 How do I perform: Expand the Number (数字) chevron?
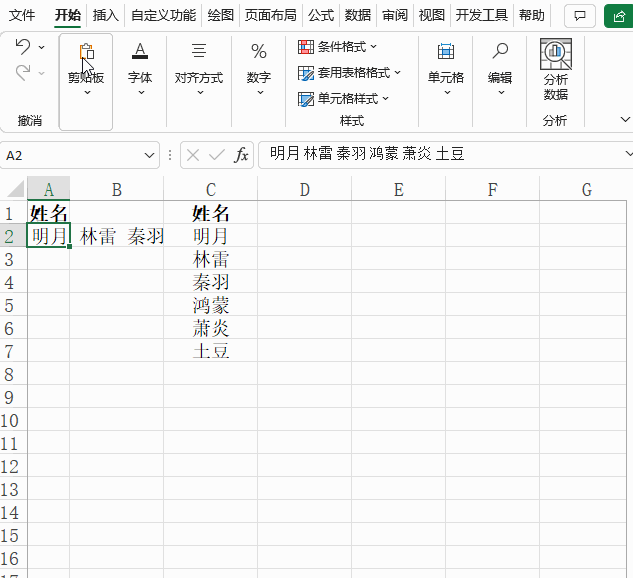point(260,93)
